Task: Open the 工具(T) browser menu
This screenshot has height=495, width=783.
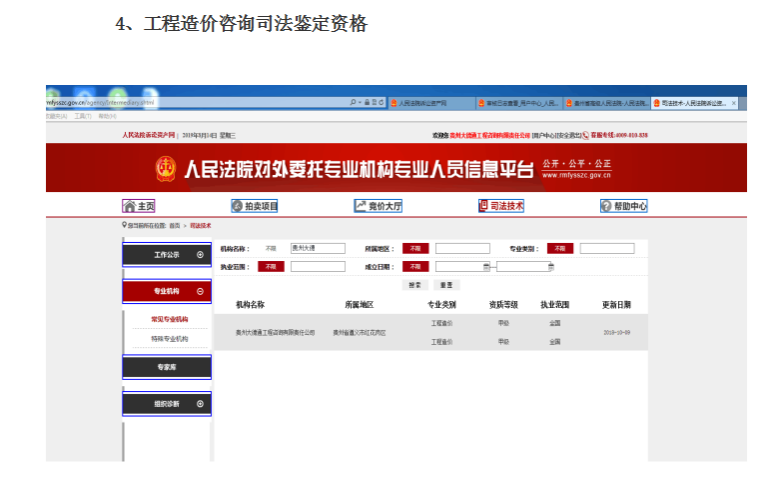Action: [x=83, y=116]
